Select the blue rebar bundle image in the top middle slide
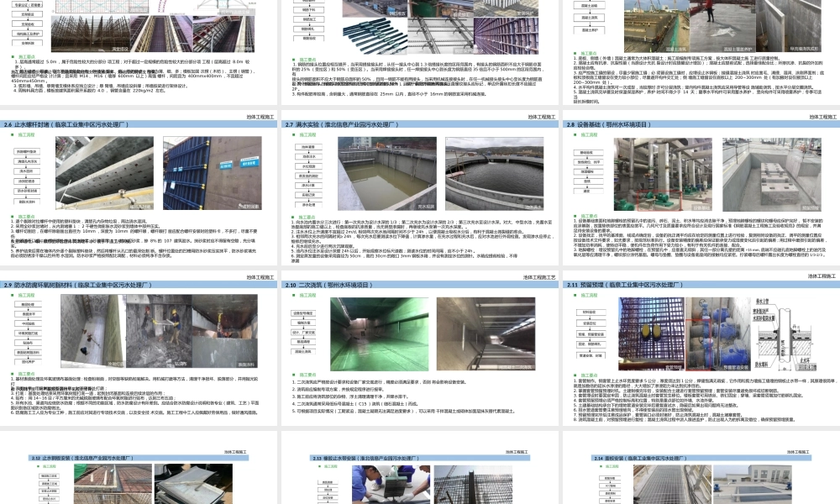Screen dimensions: 840x504 (x=374, y=38)
